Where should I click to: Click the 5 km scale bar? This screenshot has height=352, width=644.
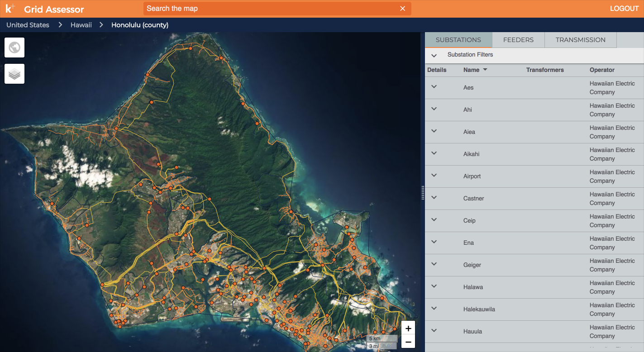click(382, 338)
